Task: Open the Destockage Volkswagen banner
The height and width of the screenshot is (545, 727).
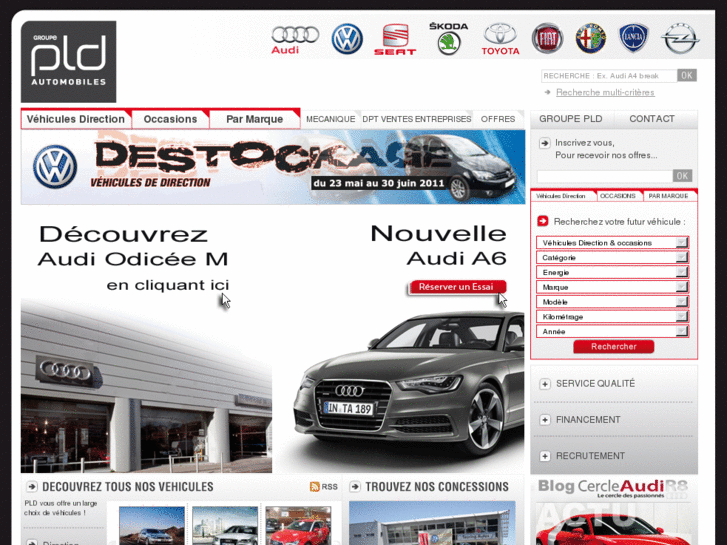Action: [x=273, y=167]
